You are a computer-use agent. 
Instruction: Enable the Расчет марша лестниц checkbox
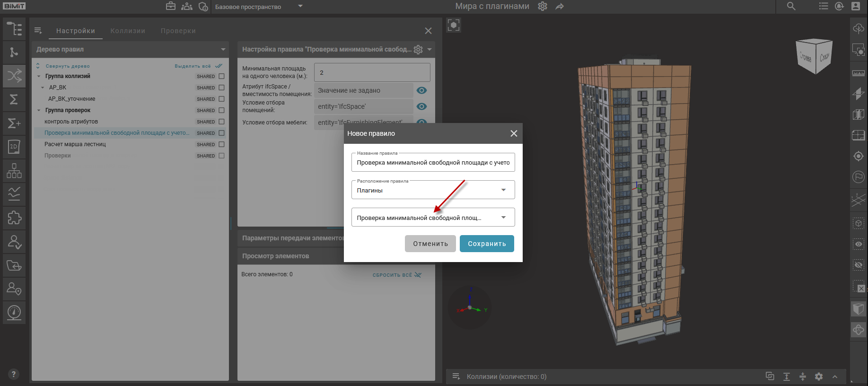221,144
